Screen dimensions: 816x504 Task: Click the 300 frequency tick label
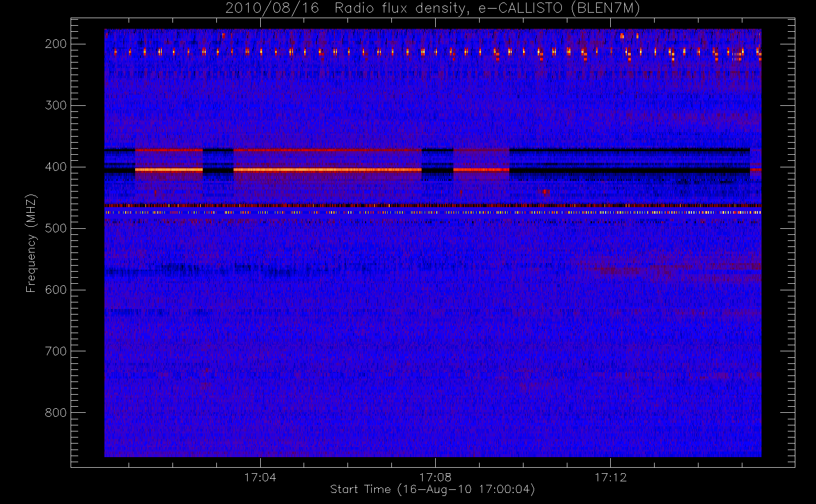(x=55, y=105)
